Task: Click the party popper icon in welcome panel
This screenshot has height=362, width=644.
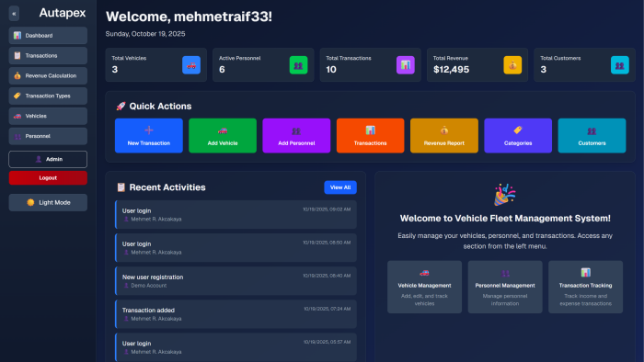Action: [x=505, y=195]
